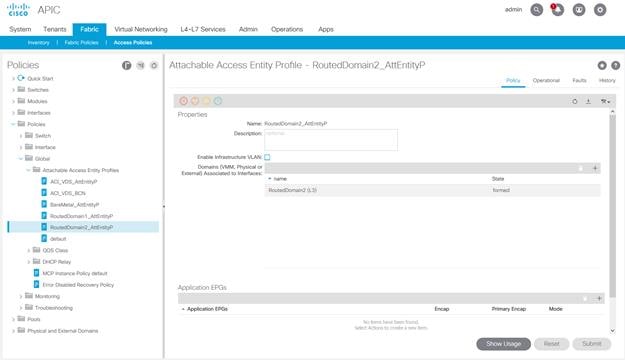The image size is (625, 360).
Task: Refresh the profile properties view
Action: (575, 102)
